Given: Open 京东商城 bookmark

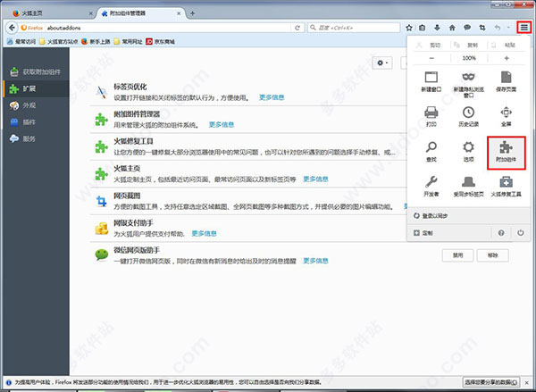Looking at the screenshot, I should point(160,42).
